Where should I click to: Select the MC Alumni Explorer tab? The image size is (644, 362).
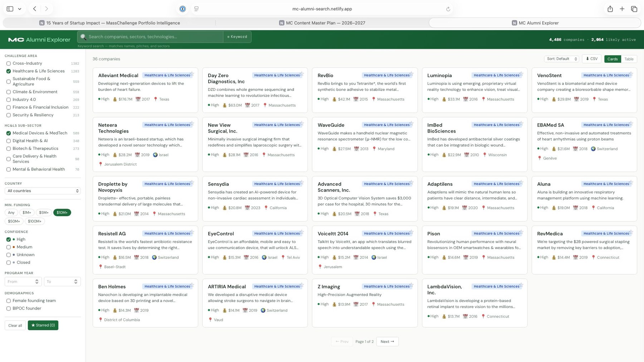click(535, 23)
